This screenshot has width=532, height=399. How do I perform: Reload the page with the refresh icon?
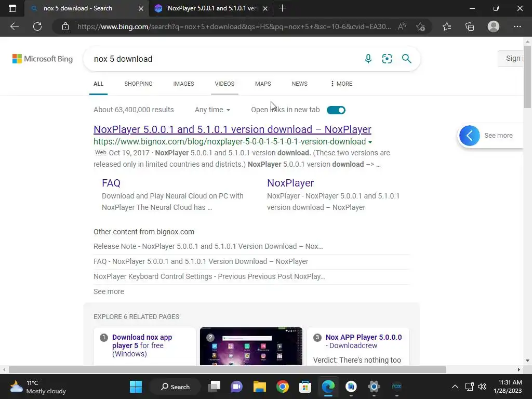[x=37, y=26]
